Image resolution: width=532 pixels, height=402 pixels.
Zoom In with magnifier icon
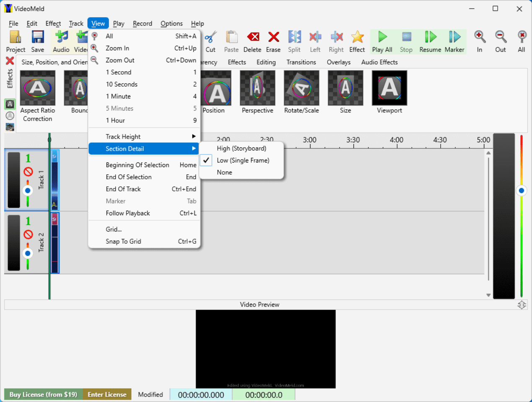click(480, 41)
